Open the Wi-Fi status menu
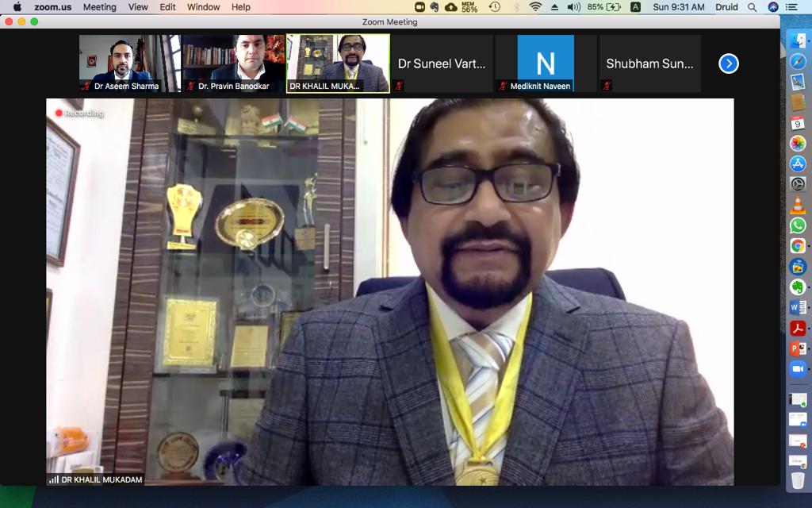812x508 pixels. (535, 7)
